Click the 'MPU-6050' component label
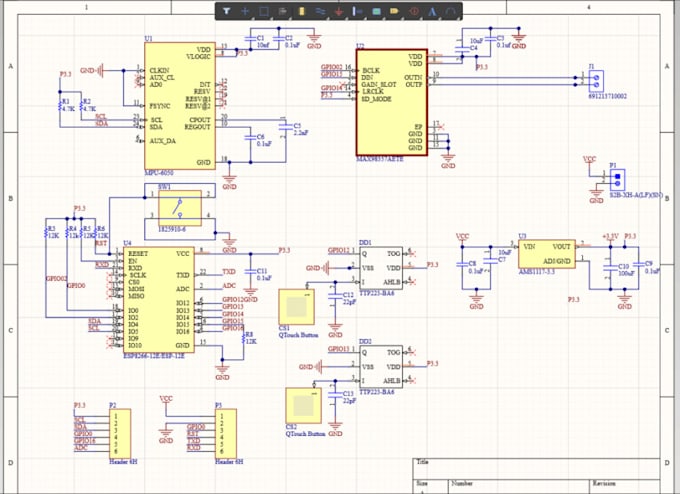680x494 pixels. pos(159,173)
